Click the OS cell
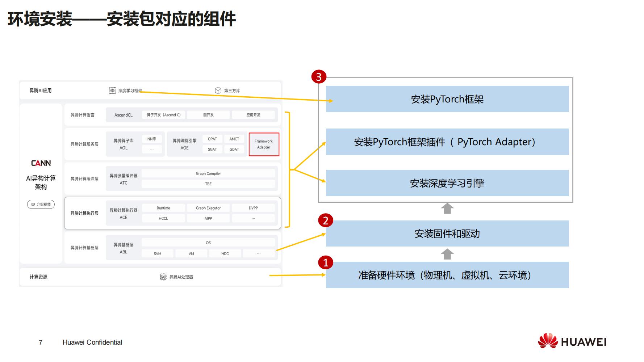644x362 pixels. 208,243
